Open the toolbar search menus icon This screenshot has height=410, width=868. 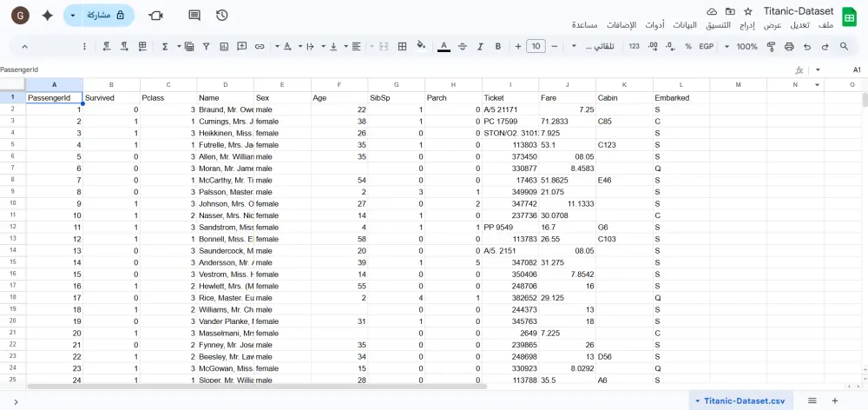[844, 47]
